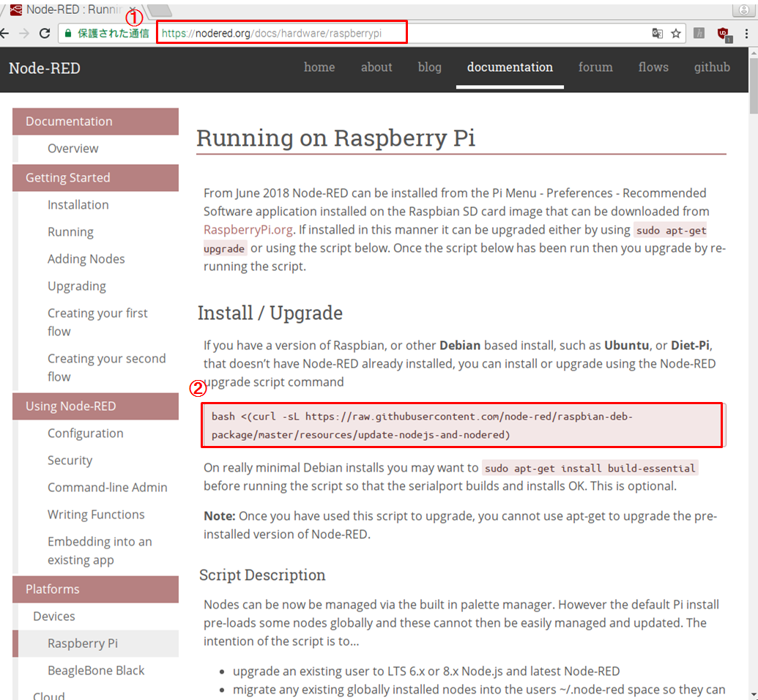Click the Running on Raspberry Pi heading
Image resolution: width=758 pixels, height=700 pixels.
pyautogui.click(x=335, y=138)
